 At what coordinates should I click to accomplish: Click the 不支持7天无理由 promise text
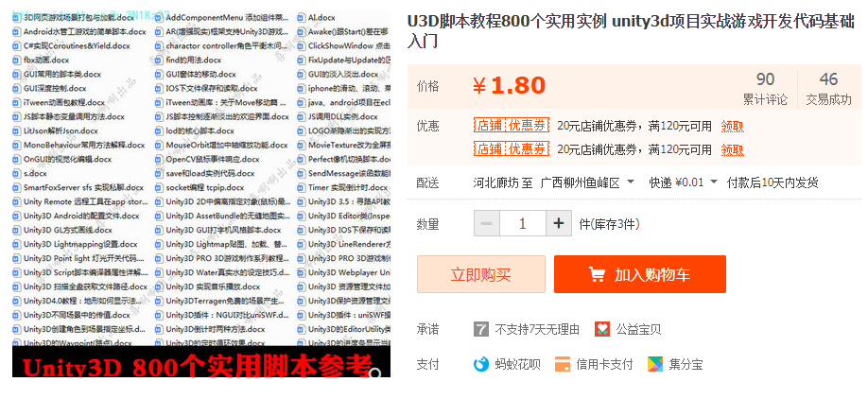pyautogui.click(x=537, y=330)
